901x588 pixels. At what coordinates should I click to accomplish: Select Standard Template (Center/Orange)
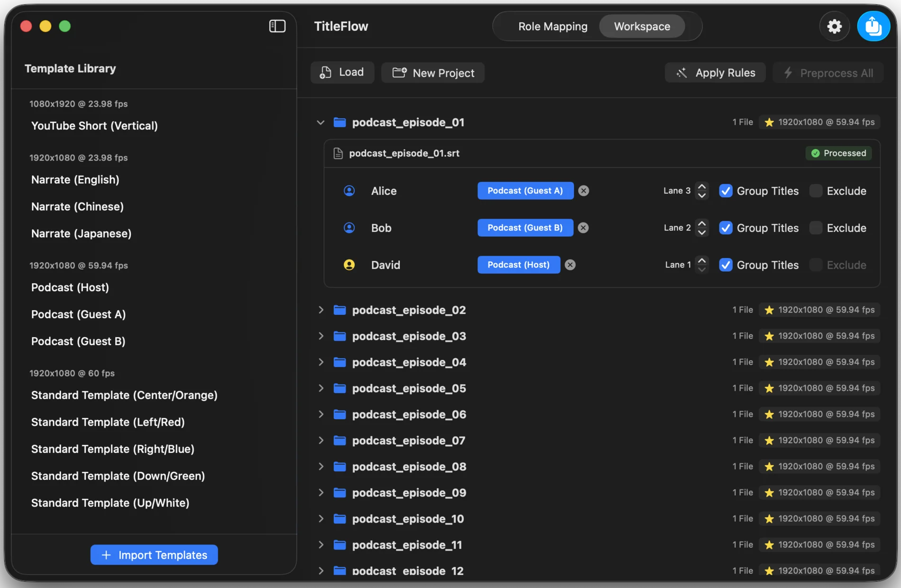pos(124,395)
